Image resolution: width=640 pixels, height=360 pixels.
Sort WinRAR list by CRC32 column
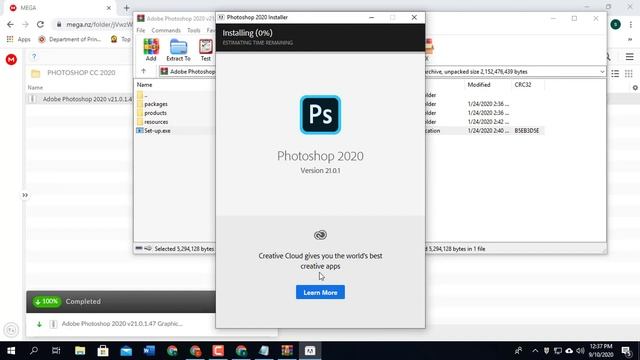click(x=523, y=85)
